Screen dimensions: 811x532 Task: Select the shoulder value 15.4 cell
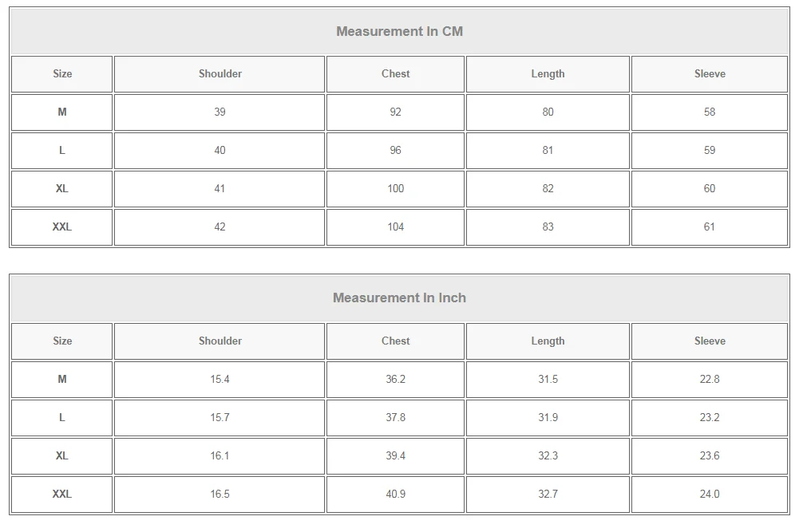220,380
